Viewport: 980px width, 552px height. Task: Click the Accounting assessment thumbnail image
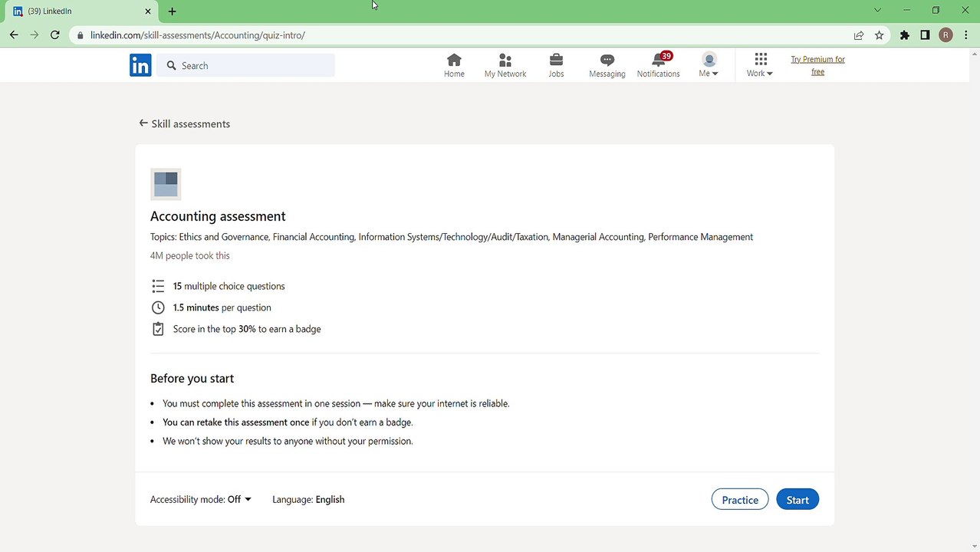pos(166,184)
